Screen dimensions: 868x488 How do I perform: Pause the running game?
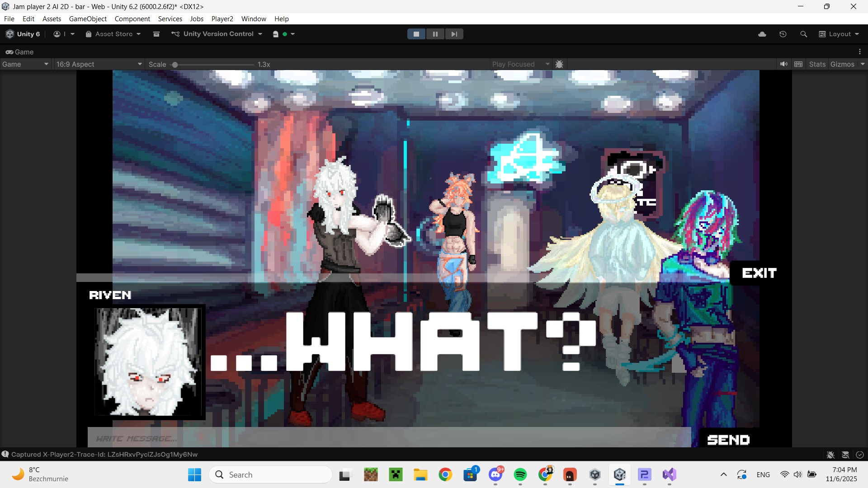(435, 34)
